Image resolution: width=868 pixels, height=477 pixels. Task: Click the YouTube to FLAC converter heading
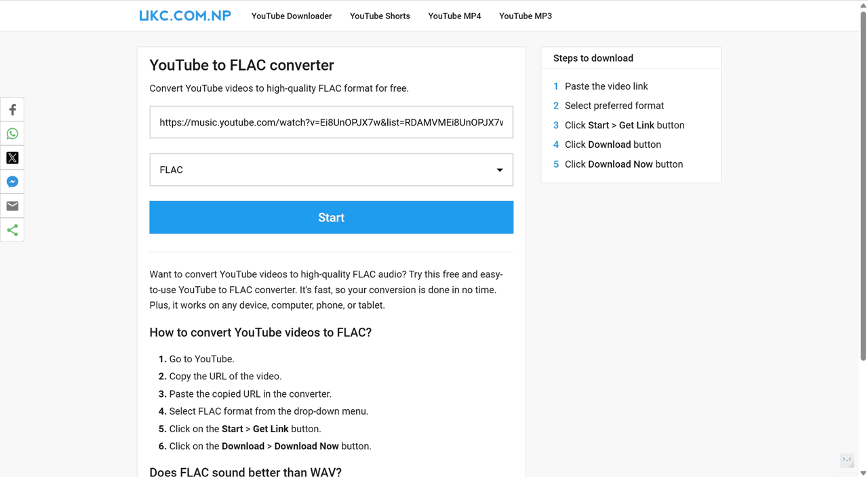coord(241,65)
